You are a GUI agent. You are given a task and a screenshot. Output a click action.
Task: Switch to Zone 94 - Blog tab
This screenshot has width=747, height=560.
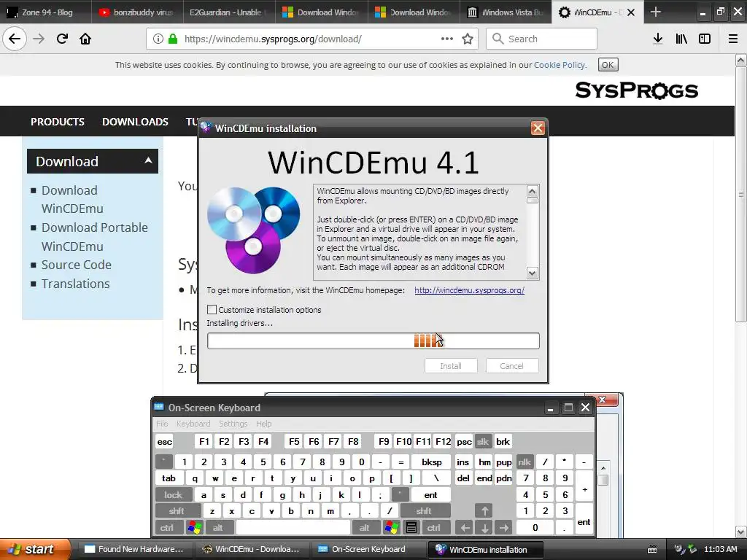pos(46,12)
